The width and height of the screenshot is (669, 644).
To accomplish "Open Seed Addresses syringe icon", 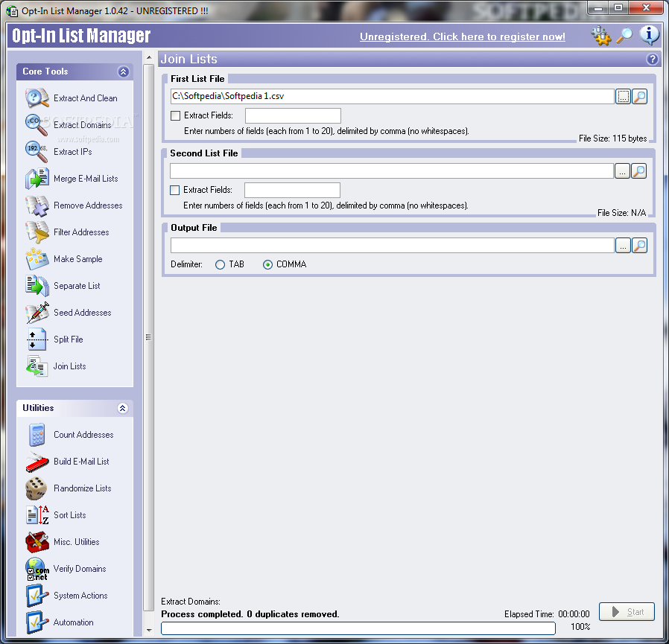I will pyautogui.click(x=37, y=313).
